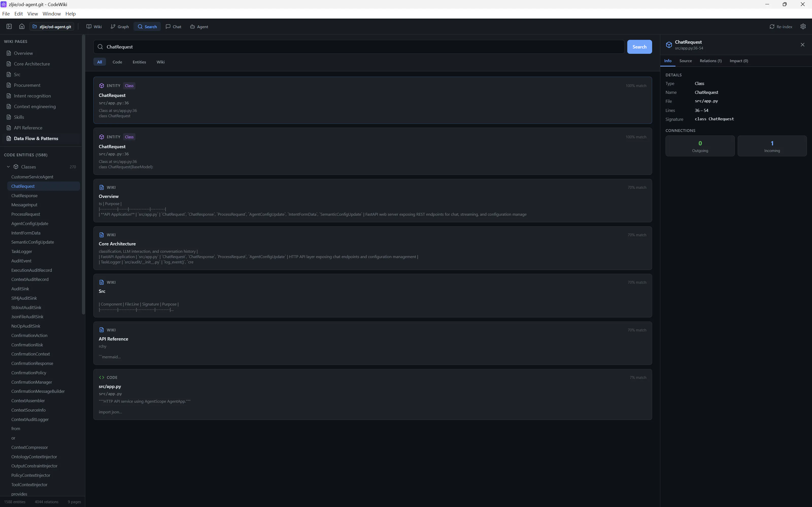The image size is (812, 507).
Task: Filter results by Entities
Action: [x=139, y=62]
